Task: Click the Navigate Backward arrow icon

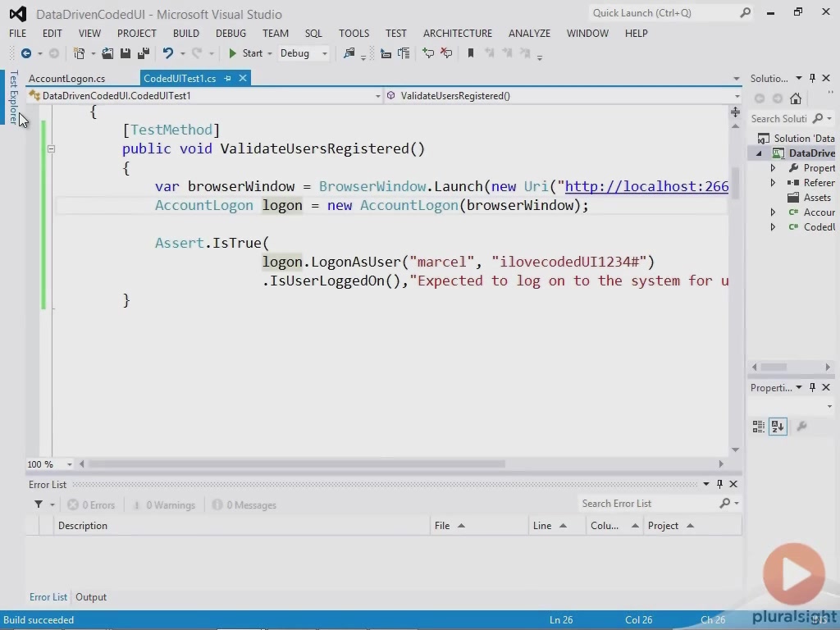Action: pos(25,53)
